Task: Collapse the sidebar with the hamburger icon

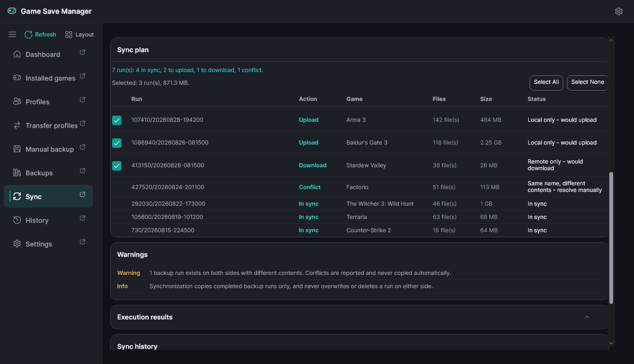Action: 12,35
